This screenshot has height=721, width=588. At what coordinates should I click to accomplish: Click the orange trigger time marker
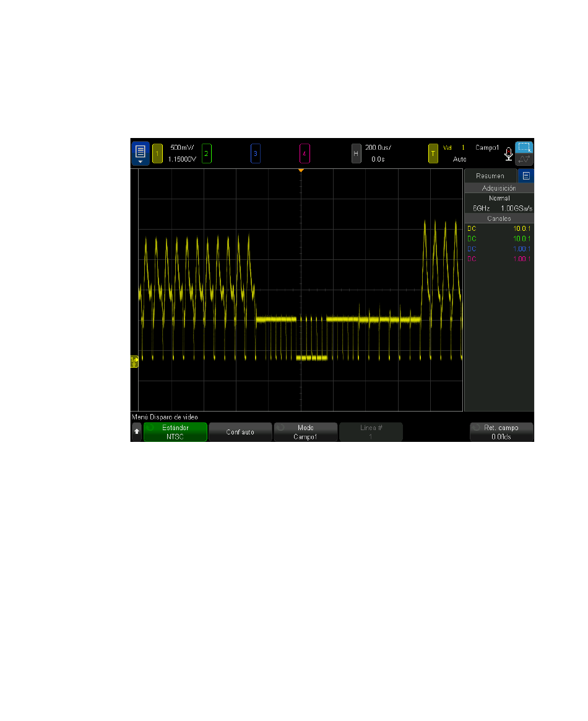coord(301,171)
